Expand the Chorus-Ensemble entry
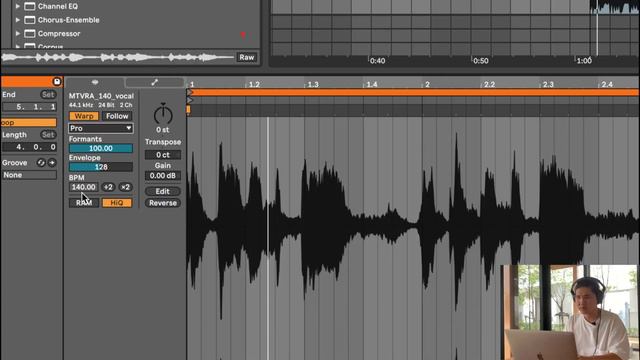Screen dimensions: 640x360 click(18, 20)
